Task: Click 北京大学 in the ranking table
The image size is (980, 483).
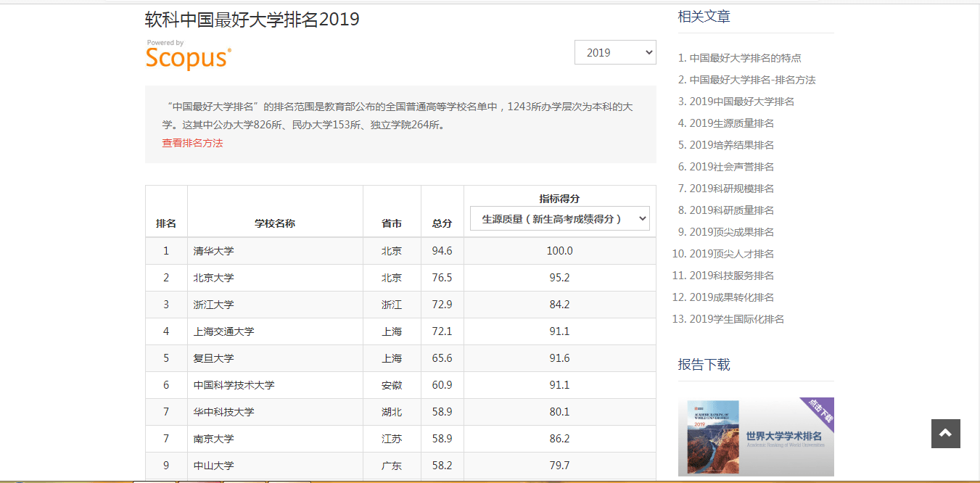Action: pyautogui.click(x=213, y=278)
